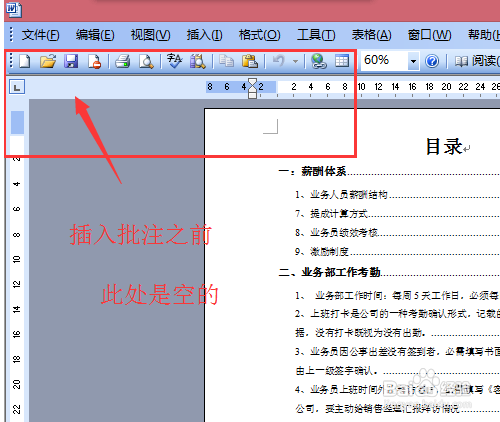
Task: Switch to Reading layout view button
Action: coord(477,61)
